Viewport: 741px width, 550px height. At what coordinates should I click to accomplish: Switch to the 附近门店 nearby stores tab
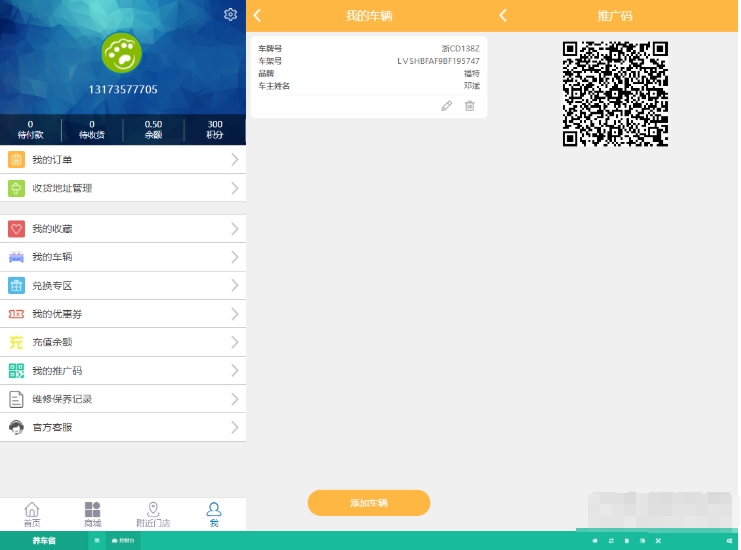pyautogui.click(x=153, y=515)
